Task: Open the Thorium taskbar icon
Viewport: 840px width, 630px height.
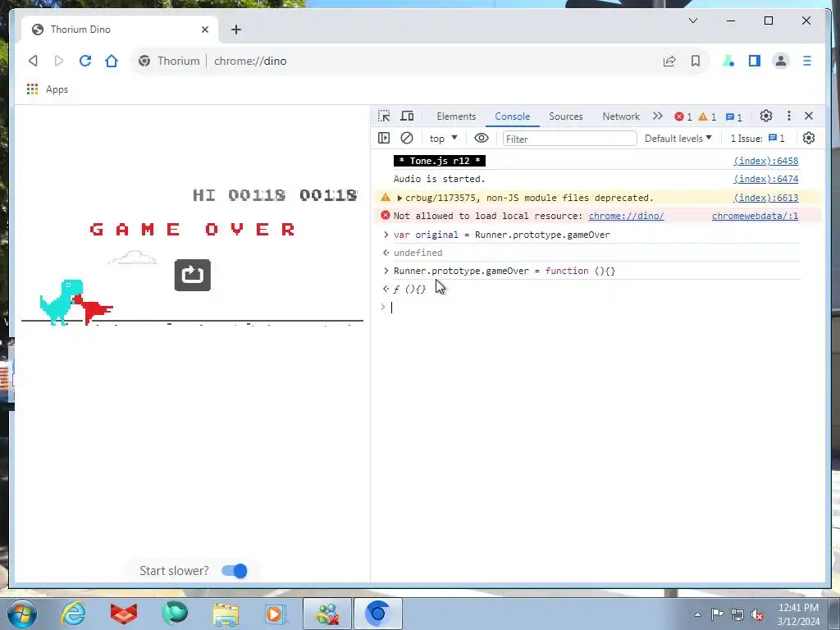Action: click(x=377, y=614)
